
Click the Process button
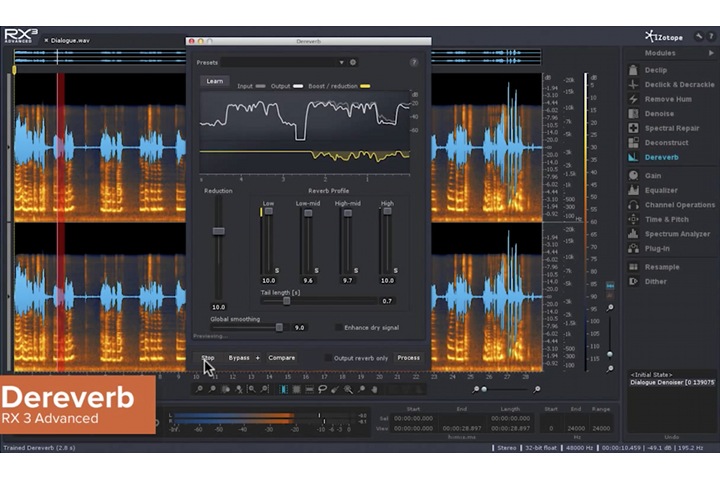[x=408, y=358]
